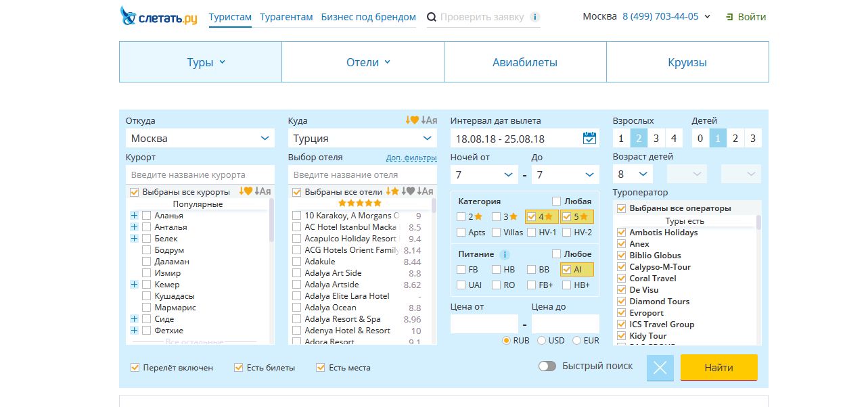Check the Бодрум resort checkbox

(146, 250)
